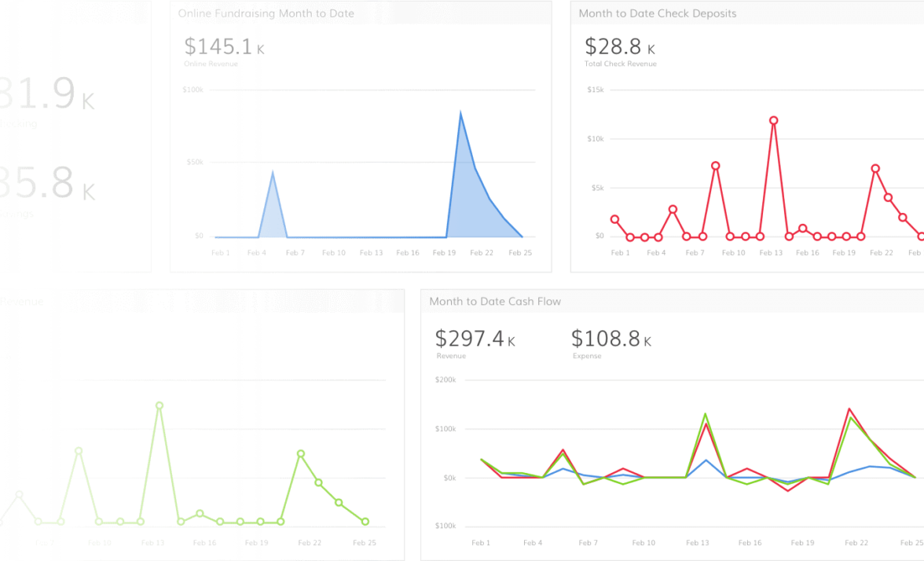Select the $297.4 K Revenue total
Viewport: 924px width, 561px height.
[475, 339]
